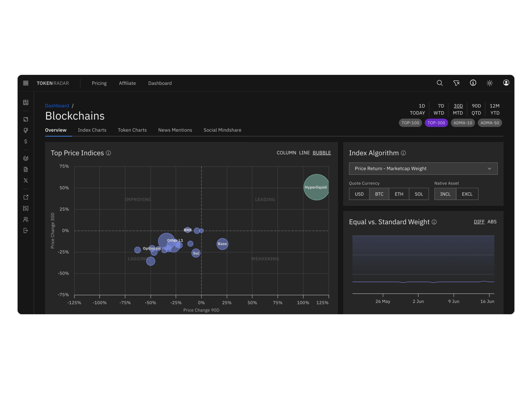Select the globe icon in the sidebar
Image resolution: width=532 pixels, height=399 pixels.
click(x=26, y=130)
